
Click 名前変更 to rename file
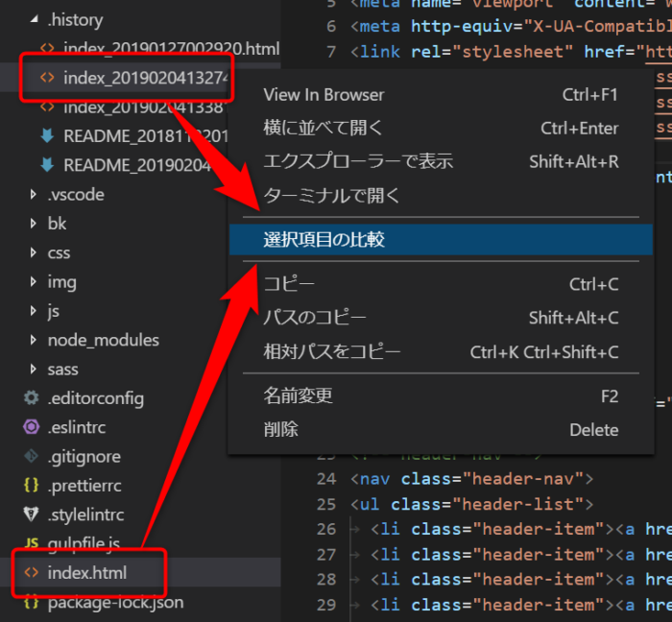coord(298,395)
